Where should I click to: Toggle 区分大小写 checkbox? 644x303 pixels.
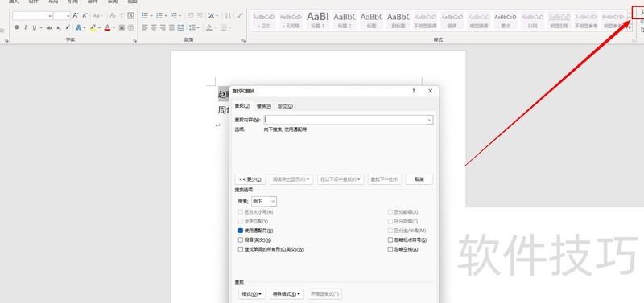pos(241,212)
